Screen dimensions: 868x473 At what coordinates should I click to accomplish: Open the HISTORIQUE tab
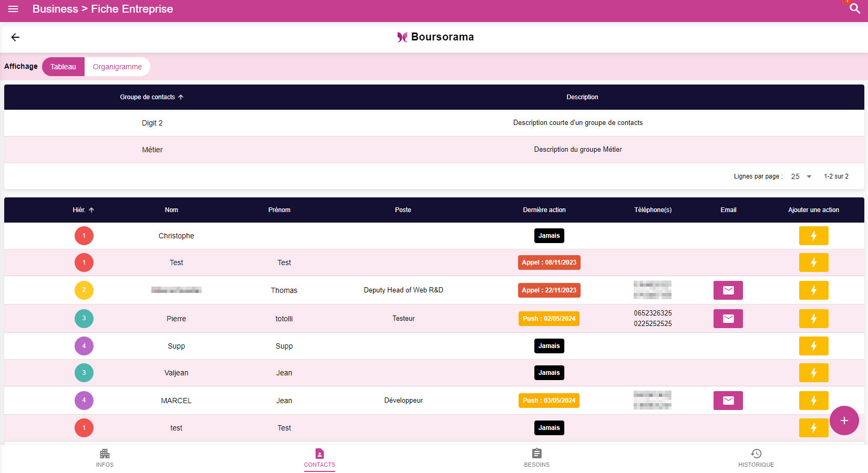756,458
